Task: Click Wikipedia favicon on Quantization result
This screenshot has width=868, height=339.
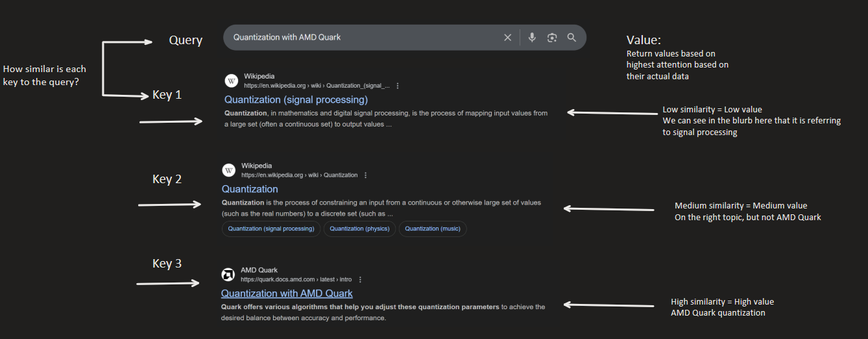Action: (x=229, y=170)
